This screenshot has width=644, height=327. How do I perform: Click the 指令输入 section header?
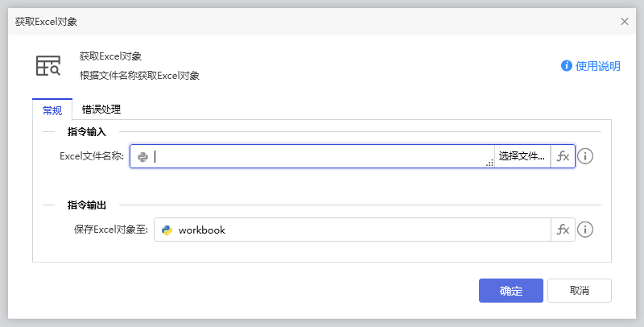(x=92, y=131)
